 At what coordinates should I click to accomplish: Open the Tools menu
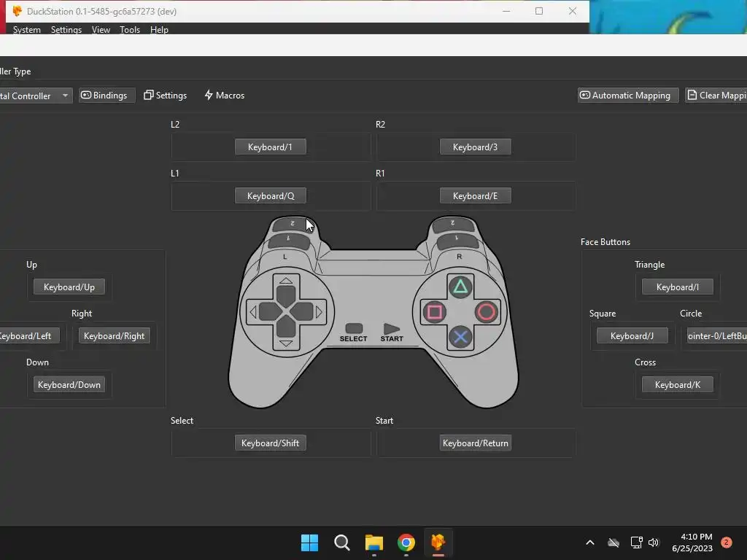[130, 29]
